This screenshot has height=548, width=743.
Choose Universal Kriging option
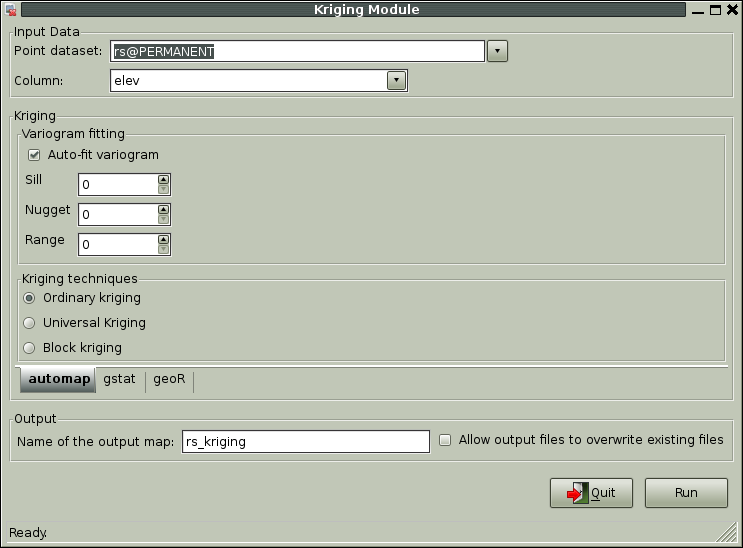pyautogui.click(x=30, y=323)
